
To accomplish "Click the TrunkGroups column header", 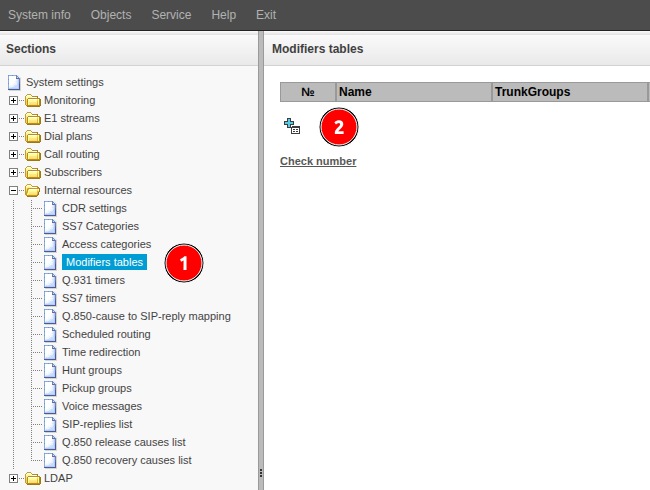I will tap(532, 92).
